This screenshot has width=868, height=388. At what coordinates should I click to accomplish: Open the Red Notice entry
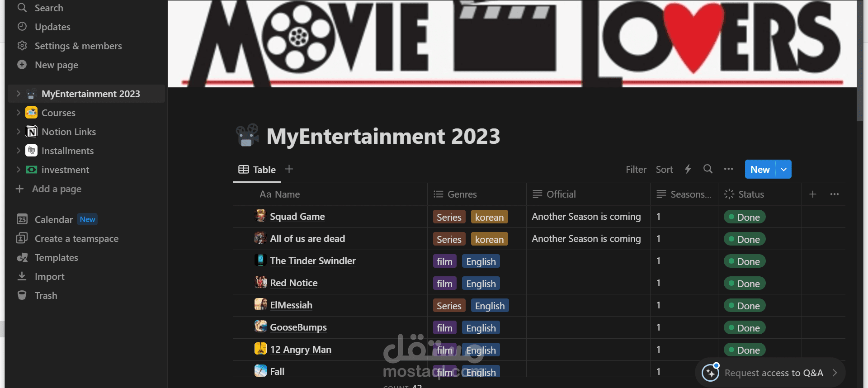click(293, 283)
